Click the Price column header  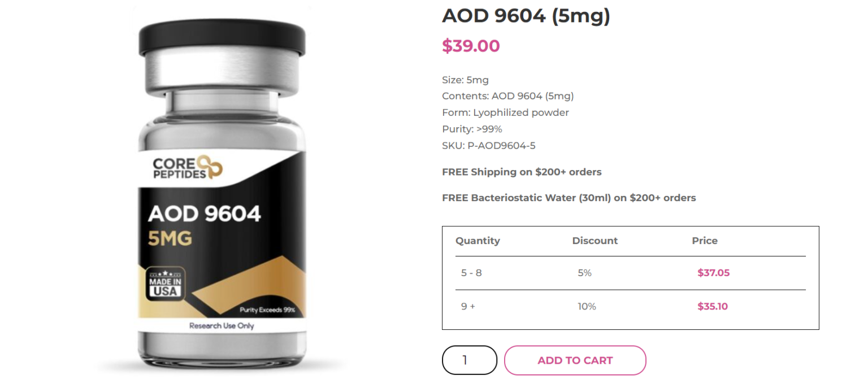704,240
